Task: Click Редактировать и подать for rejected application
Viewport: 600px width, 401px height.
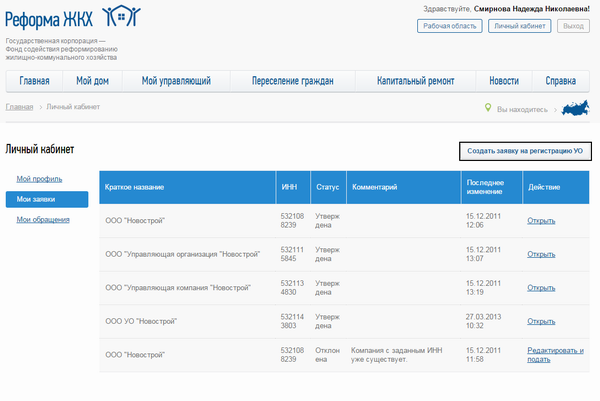Action: click(555, 355)
